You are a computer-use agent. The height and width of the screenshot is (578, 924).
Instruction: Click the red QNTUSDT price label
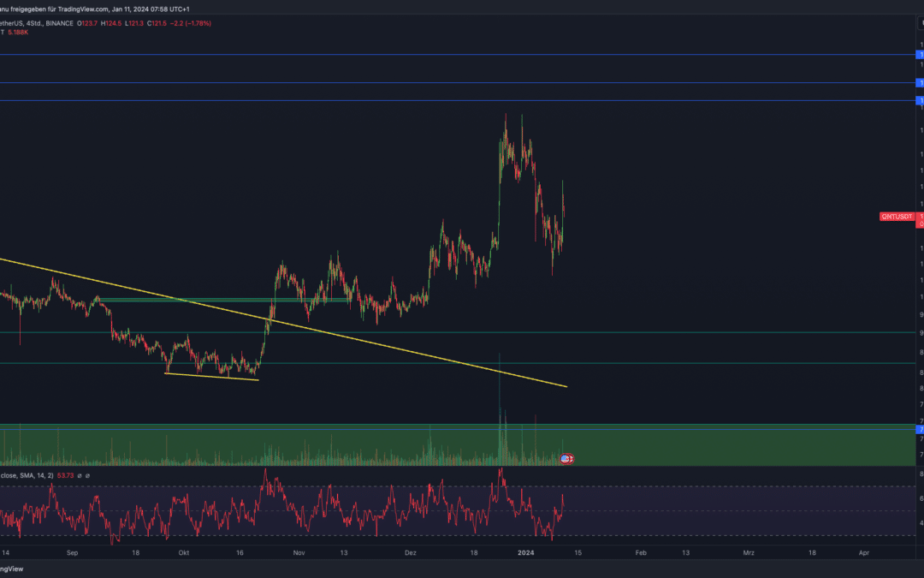click(x=897, y=217)
